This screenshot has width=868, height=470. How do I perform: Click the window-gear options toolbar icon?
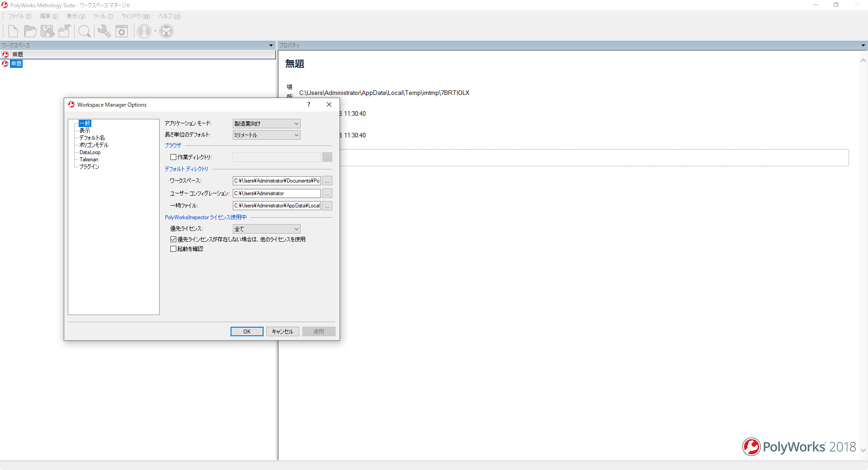[x=122, y=31]
